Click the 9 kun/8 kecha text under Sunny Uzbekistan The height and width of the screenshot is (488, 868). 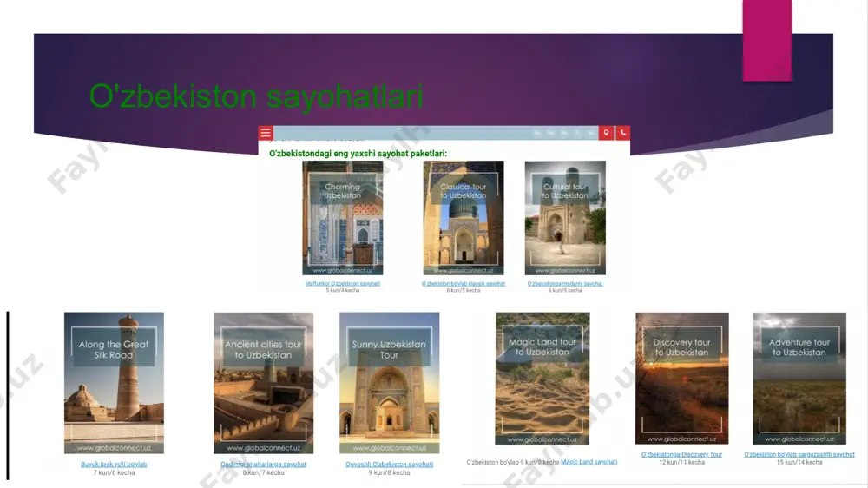tap(389, 472)
